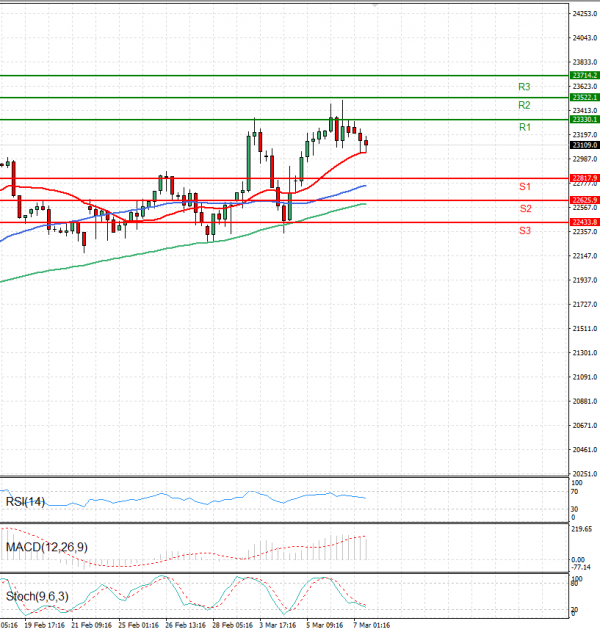
Task: Click the 7 Mar 01:16 time label
Action: click(372, 625)
